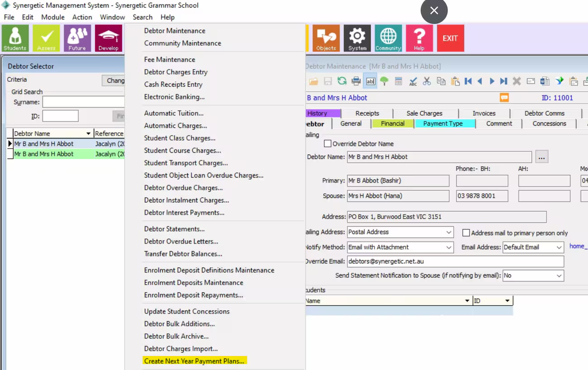Click the scissors cut icon
The image size is (588, 370).
pos(427,81)
